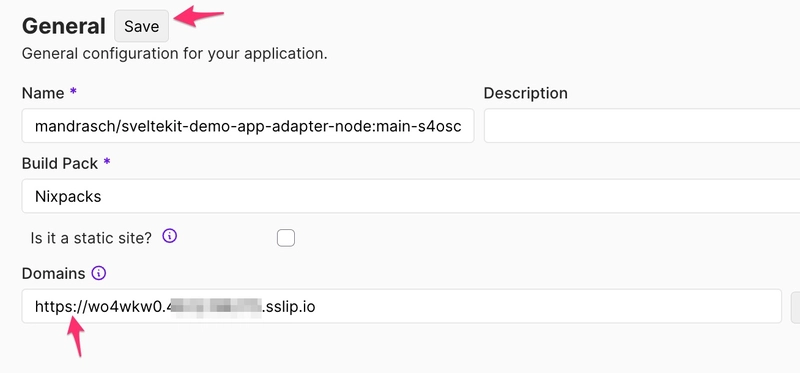800x373 pixels.
Task: Place cursor at '.sslip.io' in domain URL
Action: 289,307
